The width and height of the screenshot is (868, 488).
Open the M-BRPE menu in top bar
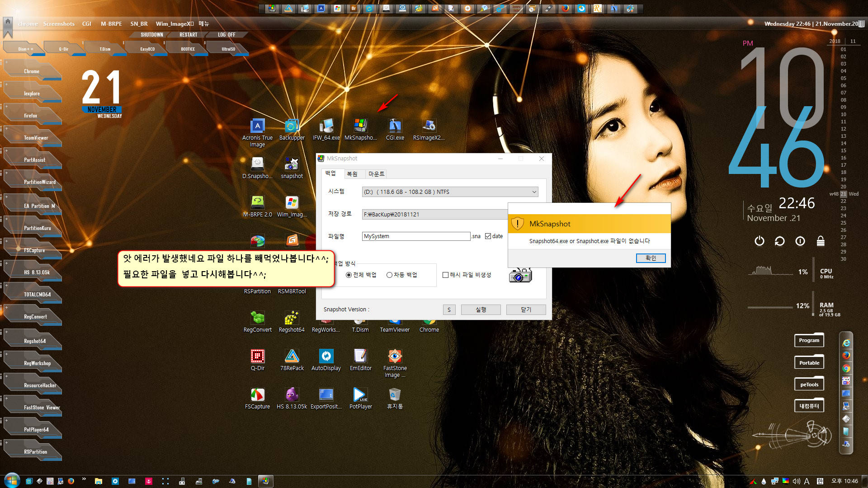[x=111, y=23]
